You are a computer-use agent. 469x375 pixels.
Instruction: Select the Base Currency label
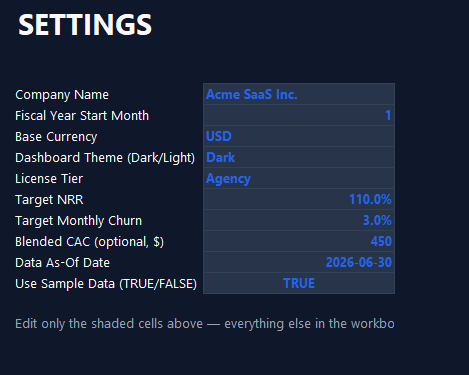coord(56,137)
